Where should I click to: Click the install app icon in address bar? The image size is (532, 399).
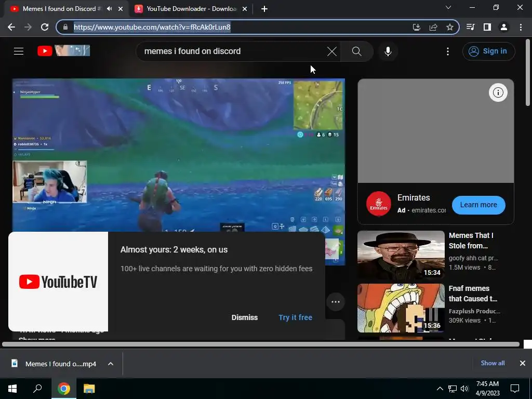(417, 27)
